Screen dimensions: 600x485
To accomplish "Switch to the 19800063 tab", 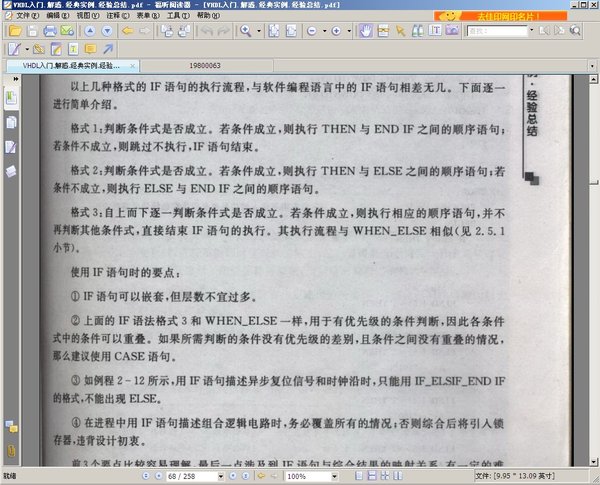I will coord(205,66).
